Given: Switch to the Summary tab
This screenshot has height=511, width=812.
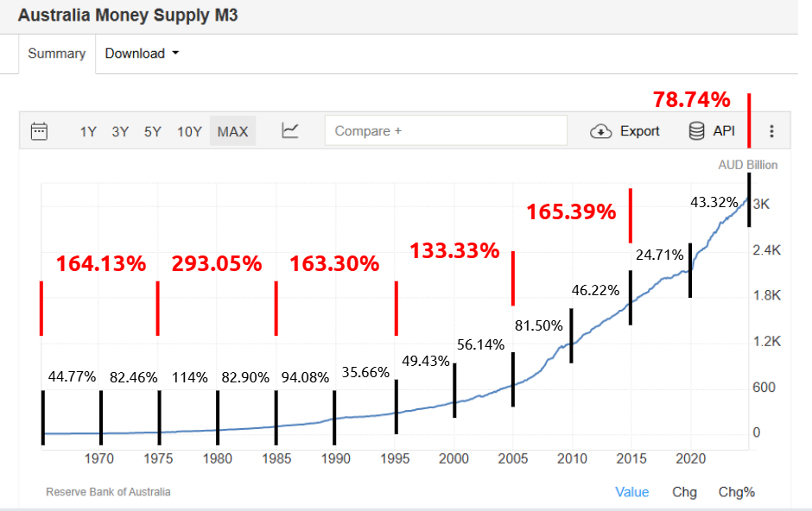Looking at the screenshot, I should click(57, 54).
